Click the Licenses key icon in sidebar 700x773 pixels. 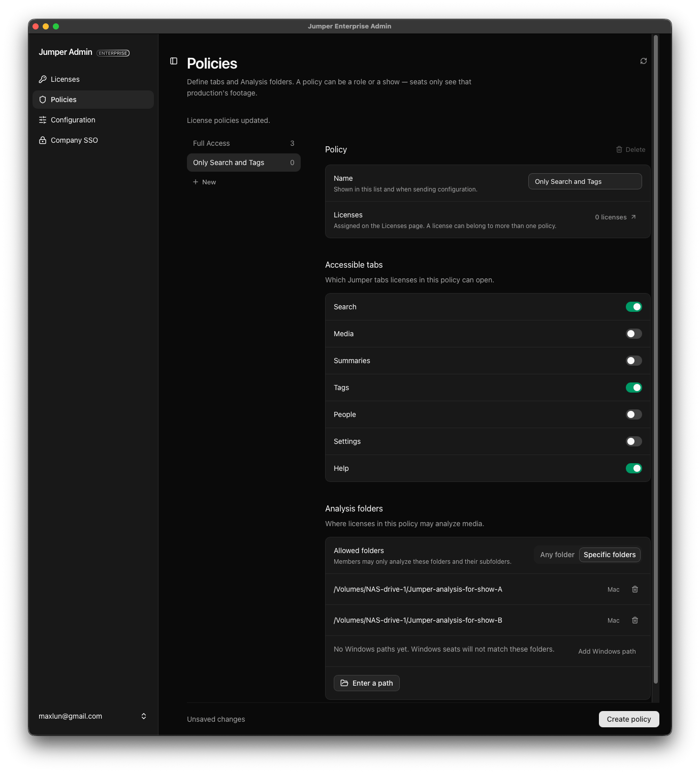(43, 79)
